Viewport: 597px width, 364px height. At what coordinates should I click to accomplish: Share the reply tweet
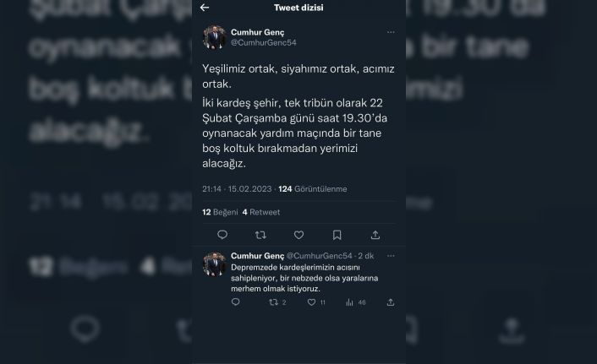[x=391, y=302]
